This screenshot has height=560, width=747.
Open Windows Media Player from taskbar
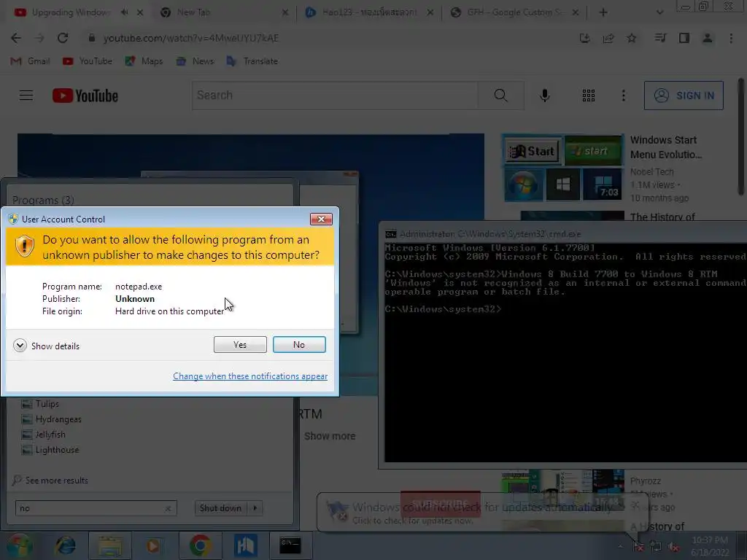tap(153, 545)
